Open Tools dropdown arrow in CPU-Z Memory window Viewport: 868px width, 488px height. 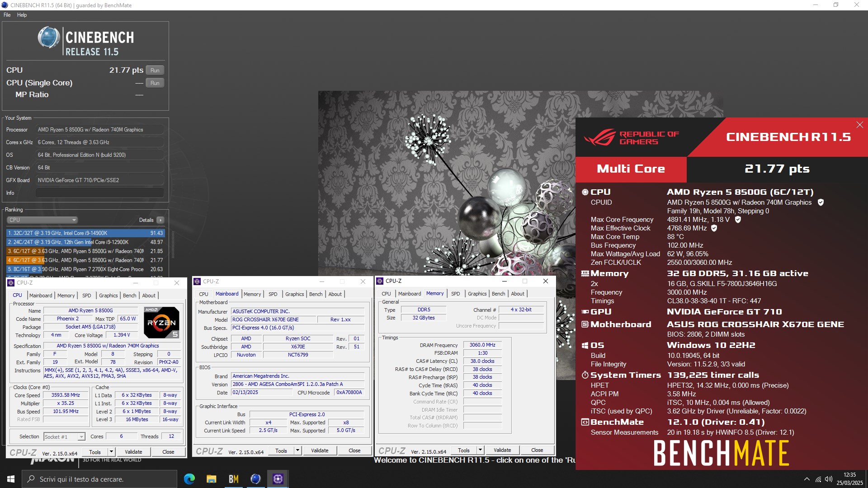tap(480, 450)
